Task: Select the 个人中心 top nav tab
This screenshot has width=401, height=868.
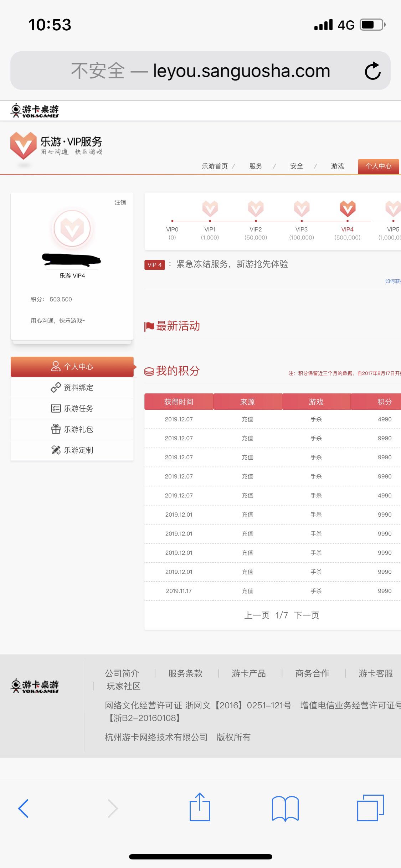Action: (x=379, y=166)
